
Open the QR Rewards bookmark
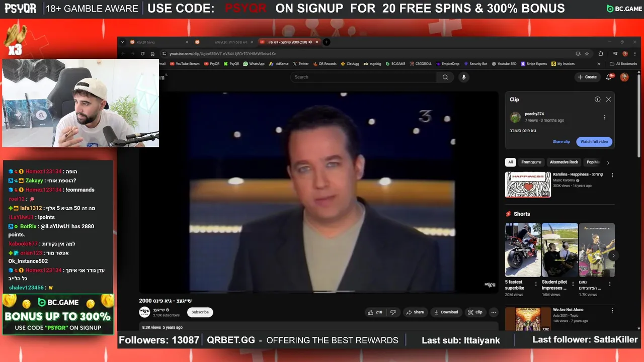pos(325,64)
